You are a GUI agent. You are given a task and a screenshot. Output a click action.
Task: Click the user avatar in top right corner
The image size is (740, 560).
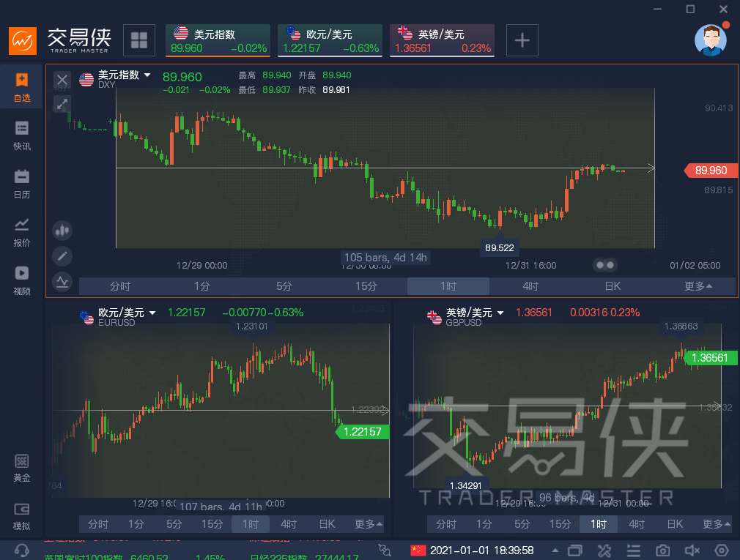click(710, 40)
